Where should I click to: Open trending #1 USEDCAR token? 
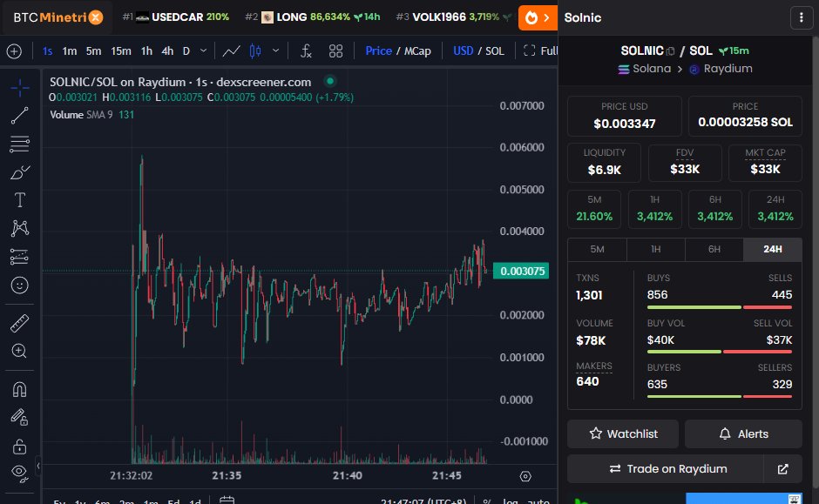176,17
